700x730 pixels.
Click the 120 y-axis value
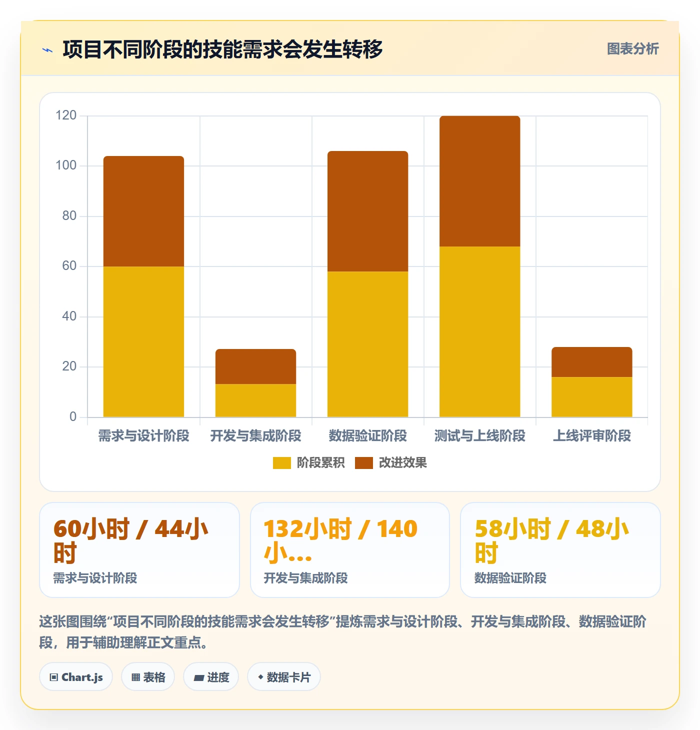click(66, 115)
